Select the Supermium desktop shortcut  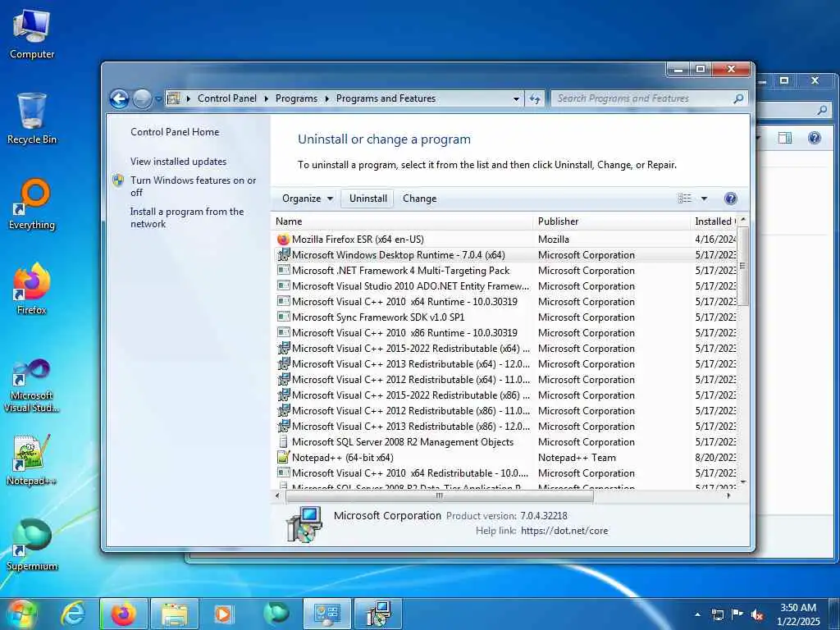[x=32, y=546]
